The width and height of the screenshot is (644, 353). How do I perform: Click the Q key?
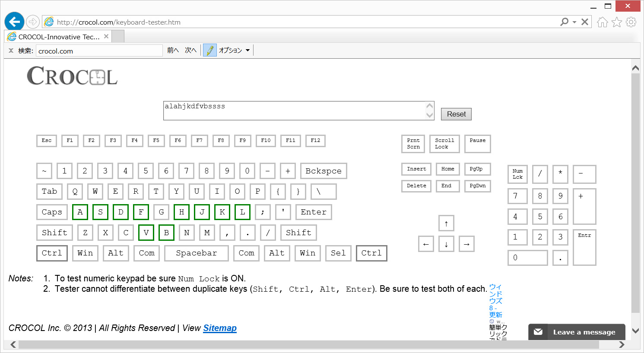click(x=75, y=191)
